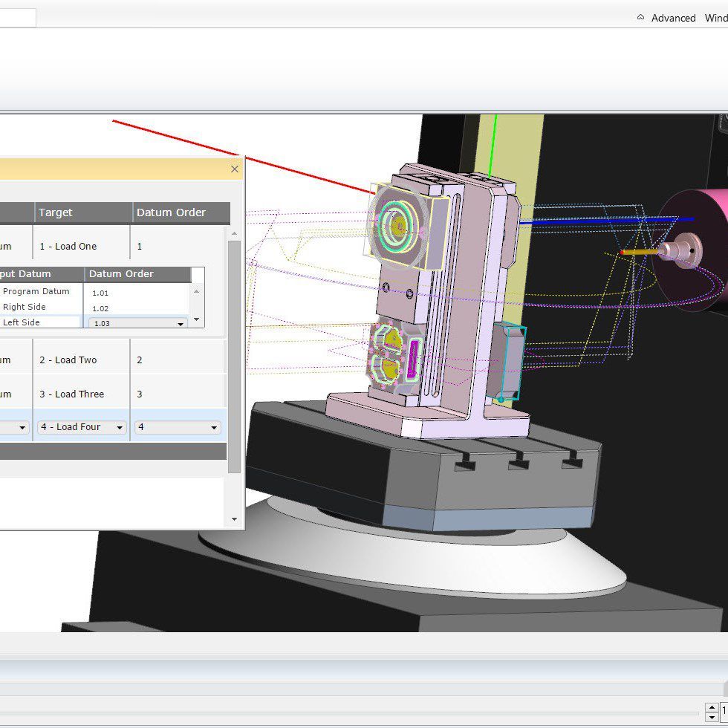Image resolution: width=728 pixels, height=728 pixels.
Task: Click the 3 - Load Three target cell
Action: (x=72, y=394)
